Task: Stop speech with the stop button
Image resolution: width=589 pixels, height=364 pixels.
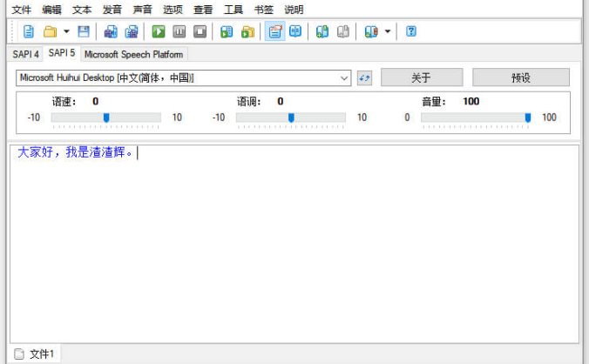Action: (x=200, y=31)
